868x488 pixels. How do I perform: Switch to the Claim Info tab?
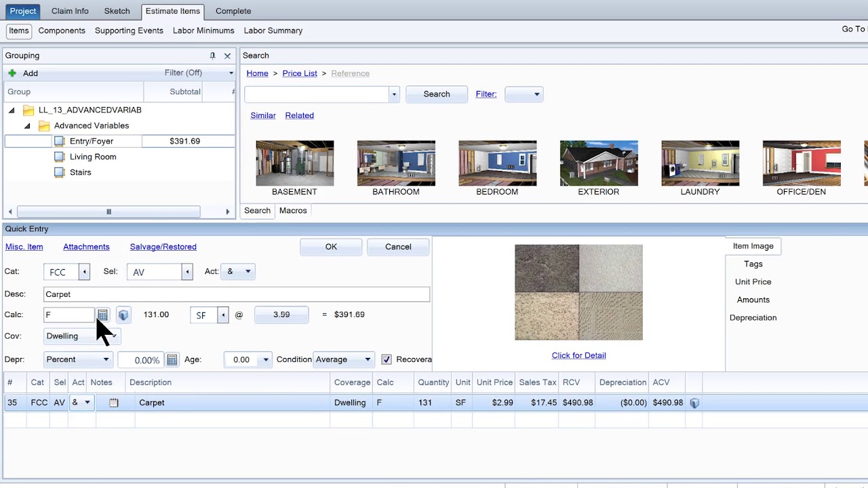(x=70, y=11)
